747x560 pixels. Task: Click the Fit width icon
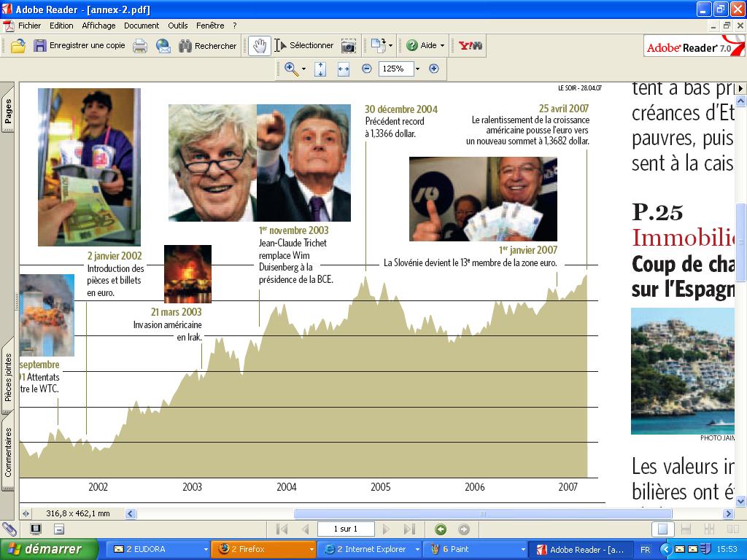pos(344,69)
